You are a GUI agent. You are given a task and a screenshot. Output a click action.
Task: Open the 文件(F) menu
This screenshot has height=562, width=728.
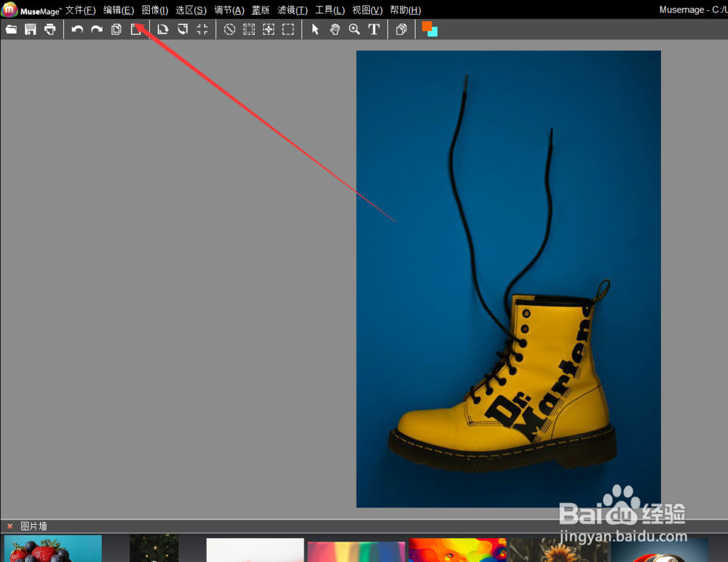point(80,10)
